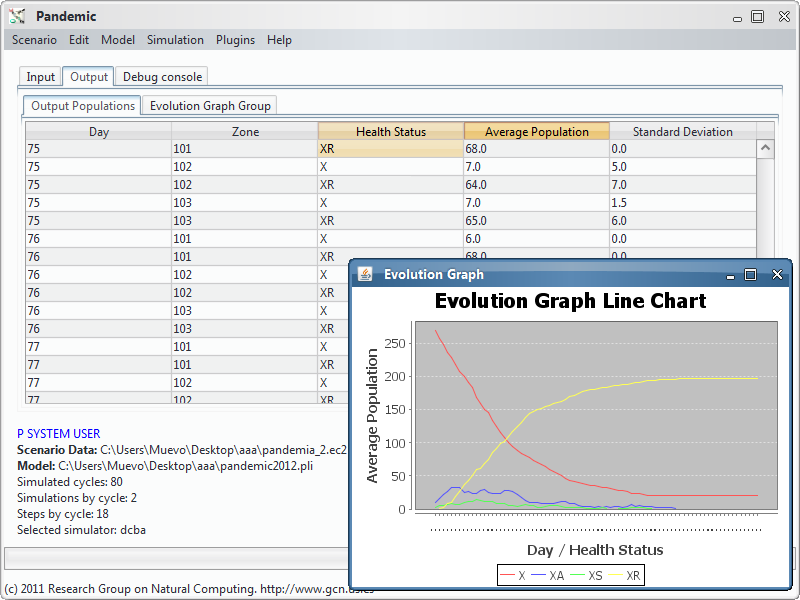Maximize the Evolution Graph window
The width and height of the screenshot is (800, 600).
tap(751, 275)
